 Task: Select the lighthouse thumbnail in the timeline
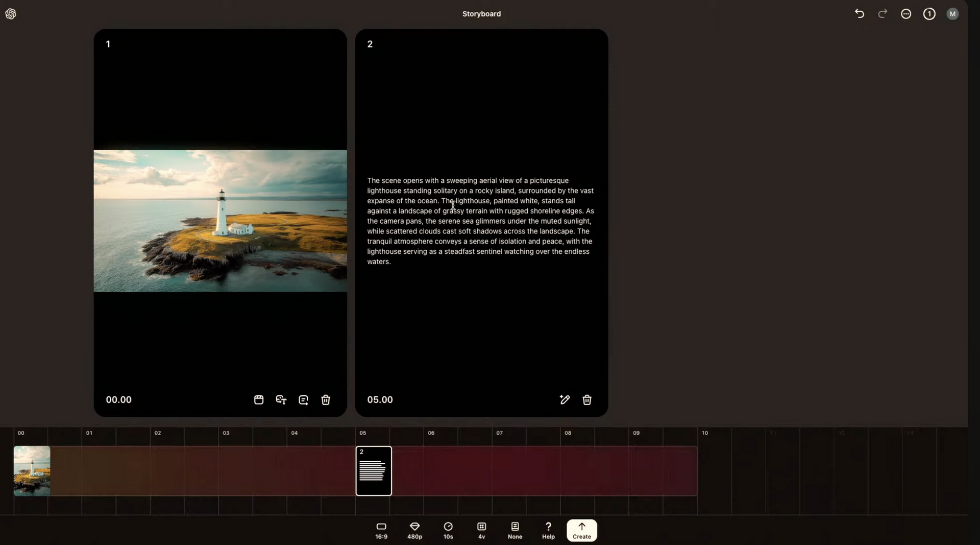(32, 471)
